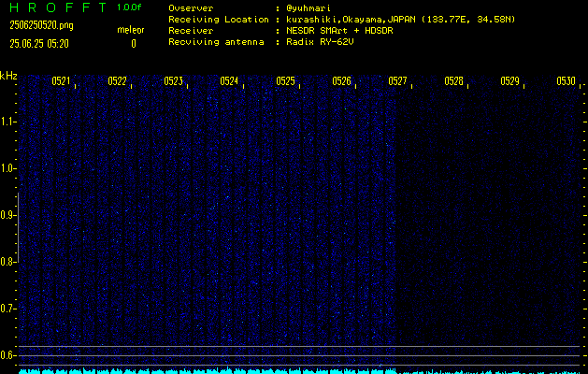The image size is (588, 374).
Task: Click the Ovserver field label
Action: pyautogui.click(x=191, y=8)
